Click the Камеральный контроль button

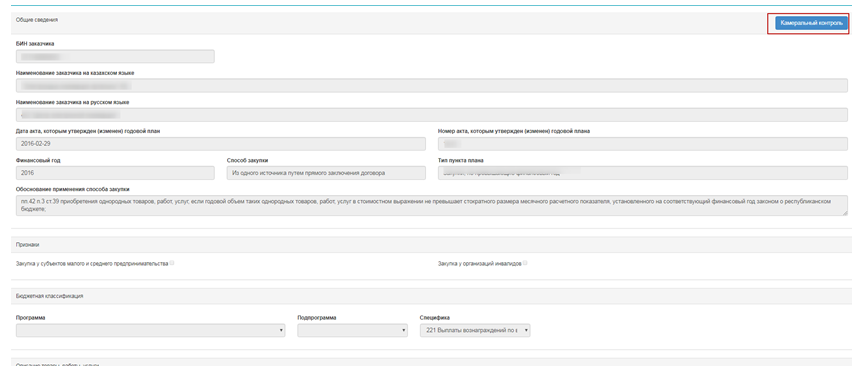click(x=811, y=24)
